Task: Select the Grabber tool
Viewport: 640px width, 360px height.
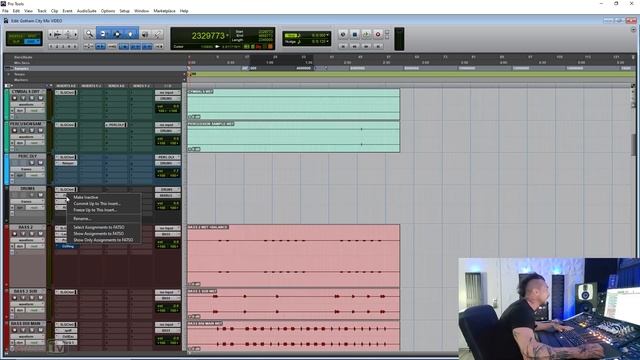Action: (131, 35)
